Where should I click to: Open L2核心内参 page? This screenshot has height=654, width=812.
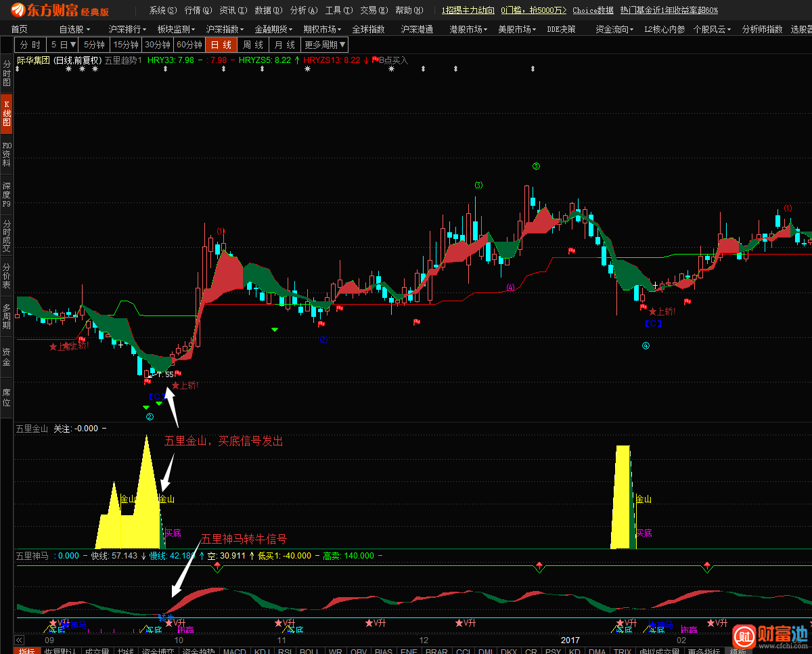click(x=664, y=29)
